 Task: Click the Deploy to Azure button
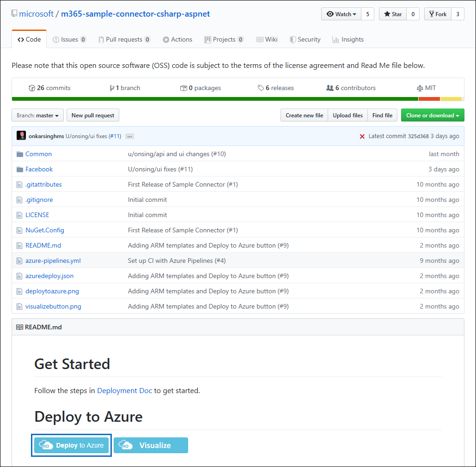pyautogui.click(x=71, y=445)
